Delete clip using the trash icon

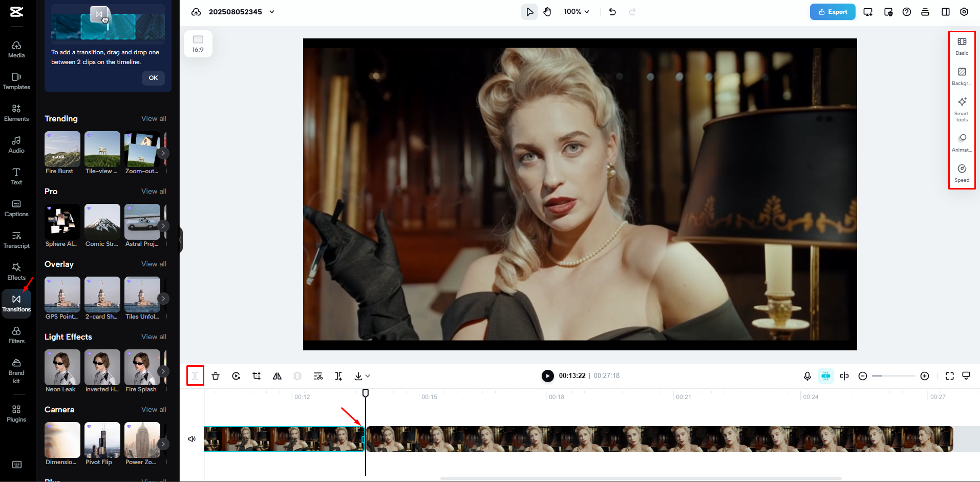215,375
